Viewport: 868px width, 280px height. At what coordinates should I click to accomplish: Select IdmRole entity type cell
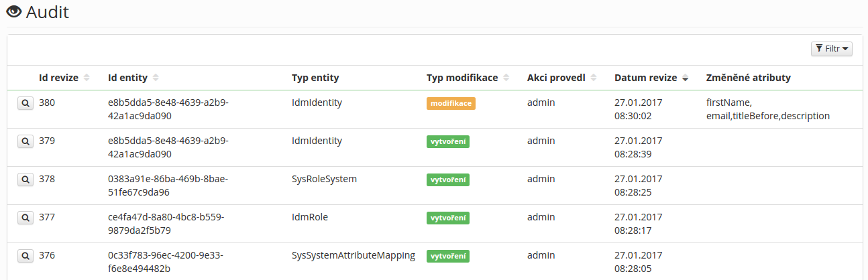pos(310,217)
